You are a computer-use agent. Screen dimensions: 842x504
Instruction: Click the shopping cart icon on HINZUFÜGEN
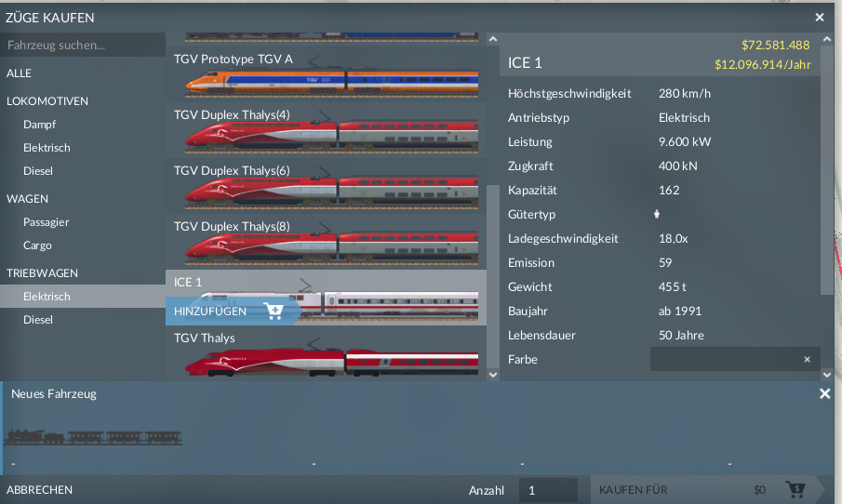(274, 312)
